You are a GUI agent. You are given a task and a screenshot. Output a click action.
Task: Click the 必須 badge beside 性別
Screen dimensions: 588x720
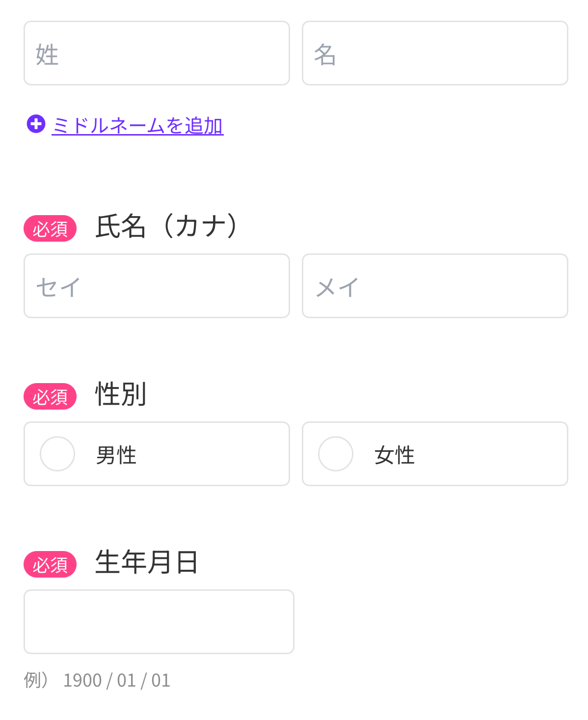50,396
